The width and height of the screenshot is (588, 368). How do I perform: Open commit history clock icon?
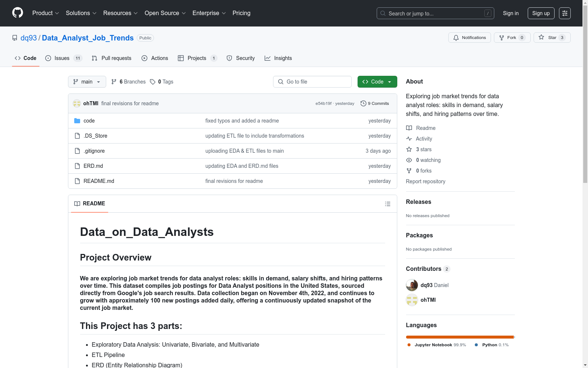pyautogui.click(x=363, y=103)
